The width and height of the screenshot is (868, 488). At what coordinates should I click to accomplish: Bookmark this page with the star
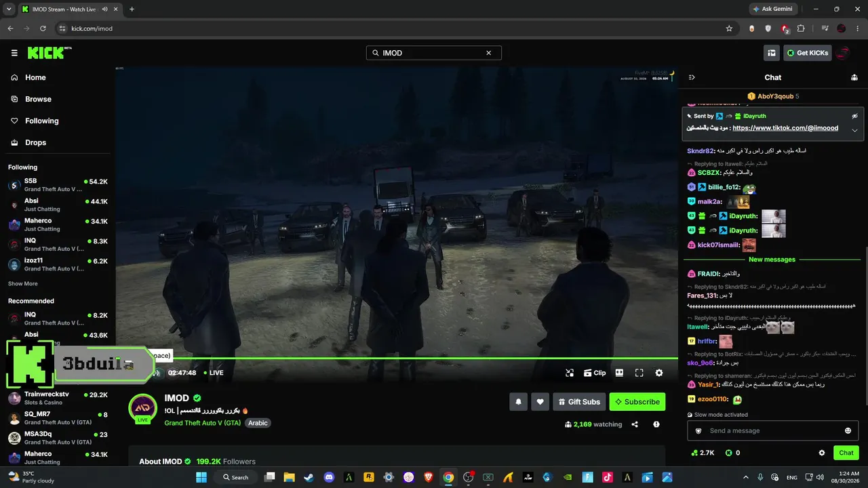729,28
